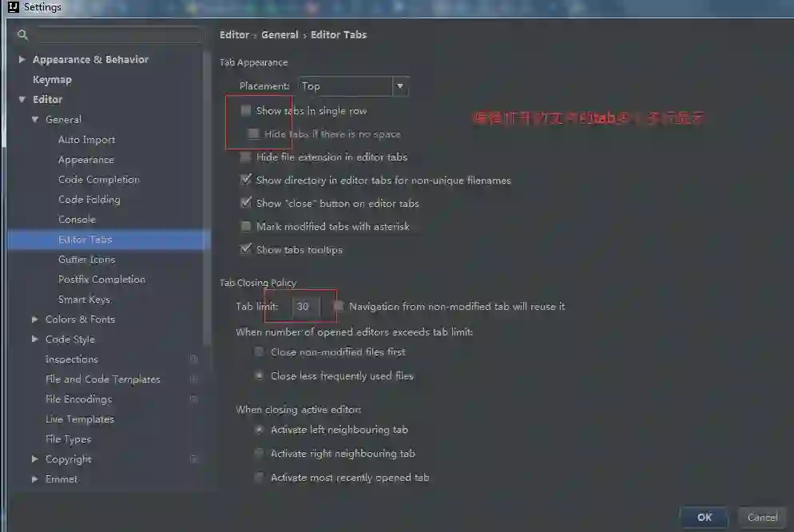Click the project-level icon beside Inspections

pyautogui.click(x=193, y=359)
